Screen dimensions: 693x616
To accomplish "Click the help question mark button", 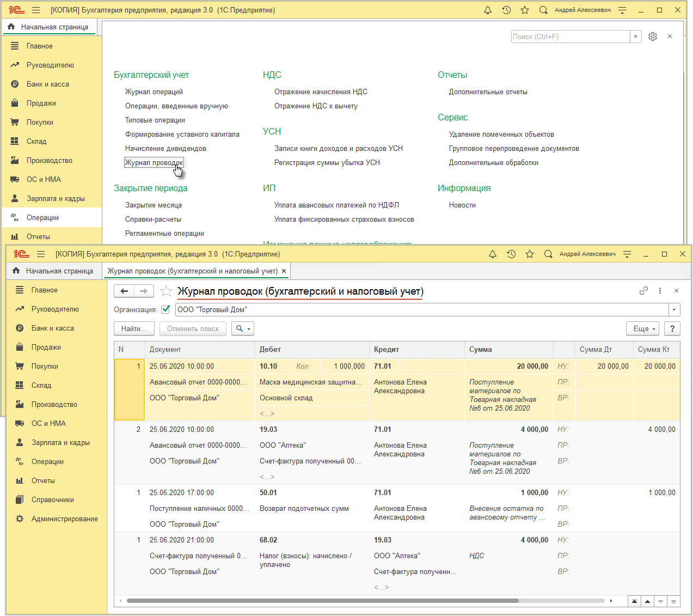I will [672, 328].
